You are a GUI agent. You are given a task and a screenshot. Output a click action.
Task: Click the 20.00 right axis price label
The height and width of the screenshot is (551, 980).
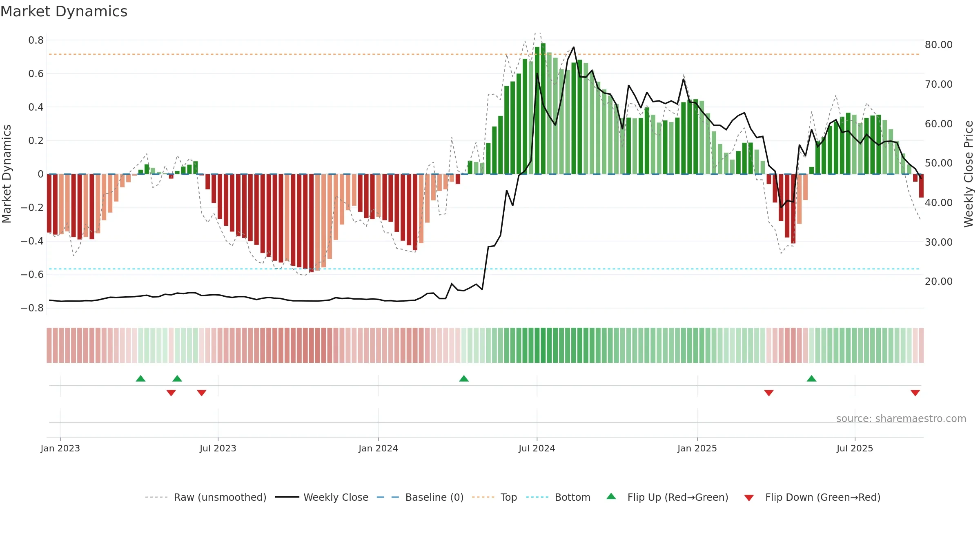tap(939, 281)
